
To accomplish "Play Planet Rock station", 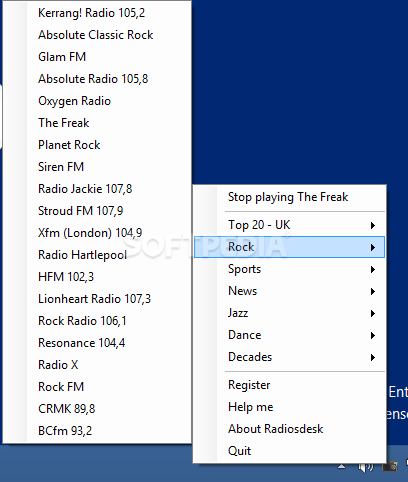I will click(97, 145).
